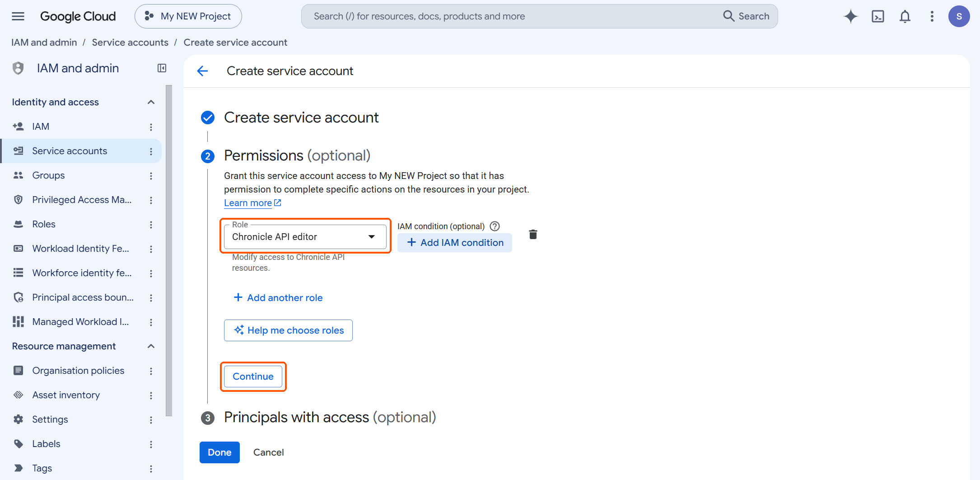Screen dimensions: 980x480
Task: Open more options for Principal access boundary
Action: [x=151, y=298]
